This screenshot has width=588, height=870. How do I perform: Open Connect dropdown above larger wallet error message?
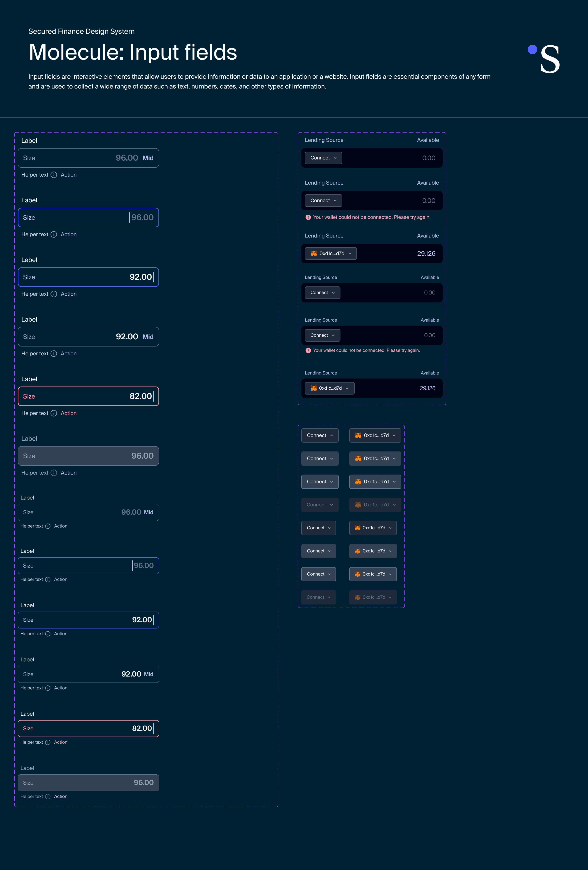324,201
